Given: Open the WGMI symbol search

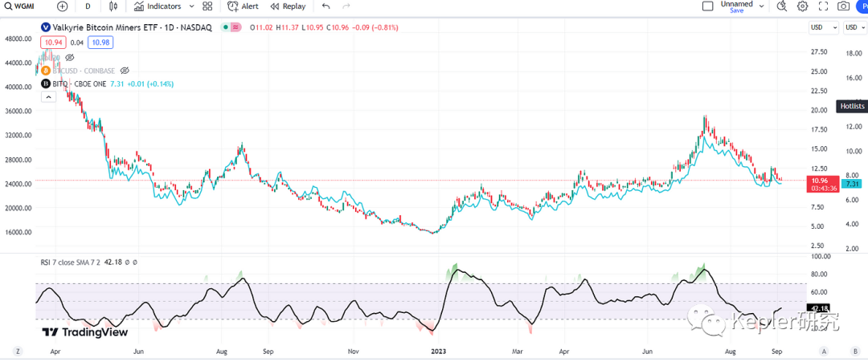Looking at the screenshot, I should point(18,6).
